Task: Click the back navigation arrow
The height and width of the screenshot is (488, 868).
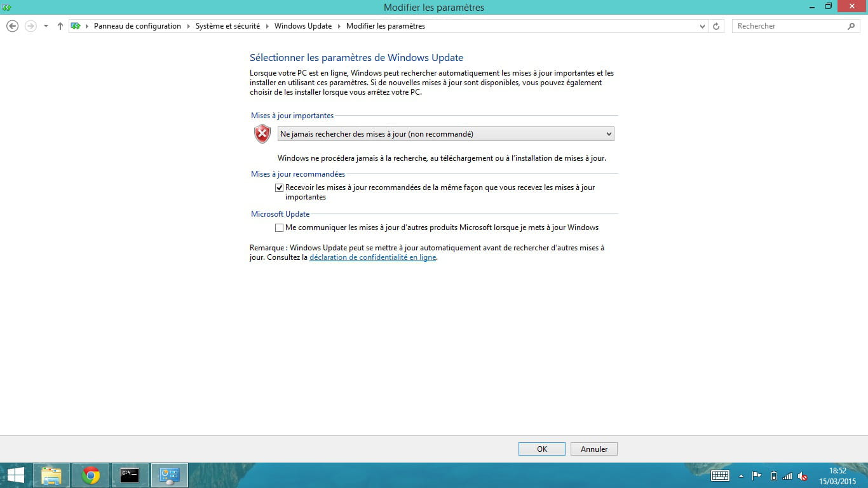Action: pyautogui.click(x=12, y=26)
